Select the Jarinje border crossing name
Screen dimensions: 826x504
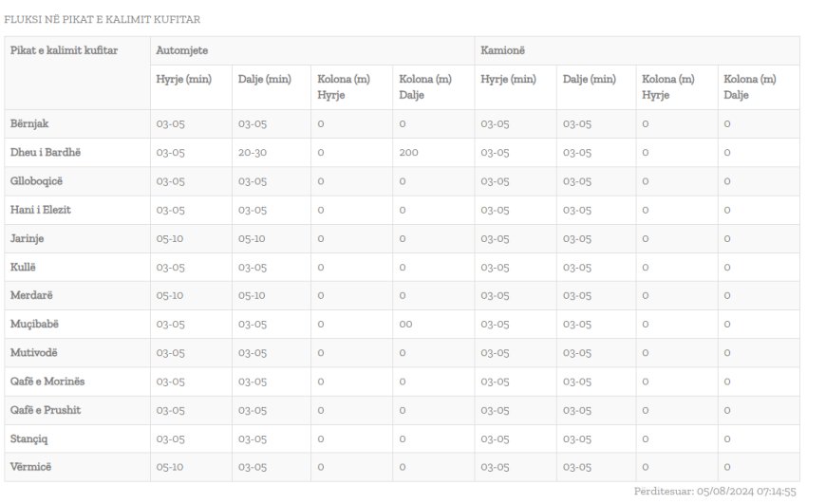[x=27, y=238]
